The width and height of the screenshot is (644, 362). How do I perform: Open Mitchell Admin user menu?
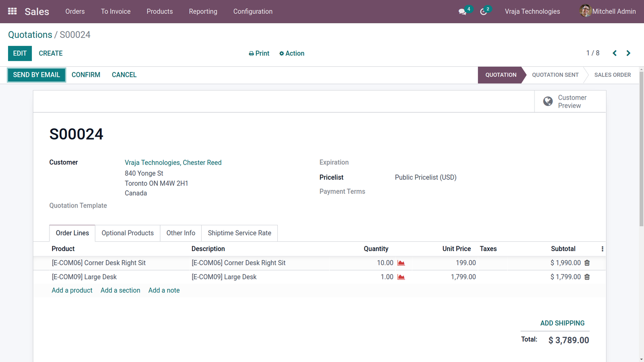click(x=608, y=11)
